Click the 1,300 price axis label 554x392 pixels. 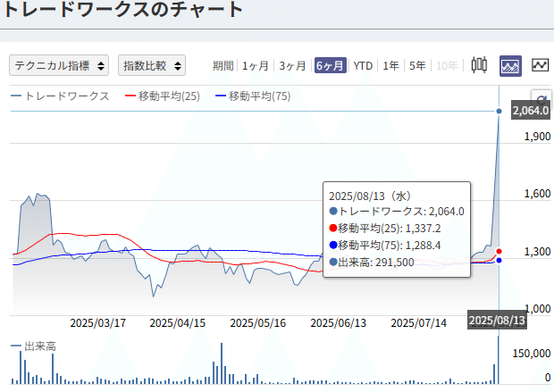pyautogui.click(x=537, y=252)
